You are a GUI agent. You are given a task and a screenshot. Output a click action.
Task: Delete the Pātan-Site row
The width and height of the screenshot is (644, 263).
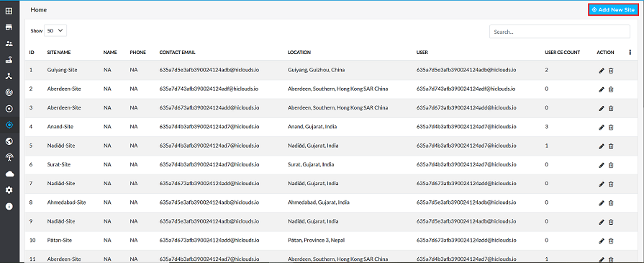(611, 241)
